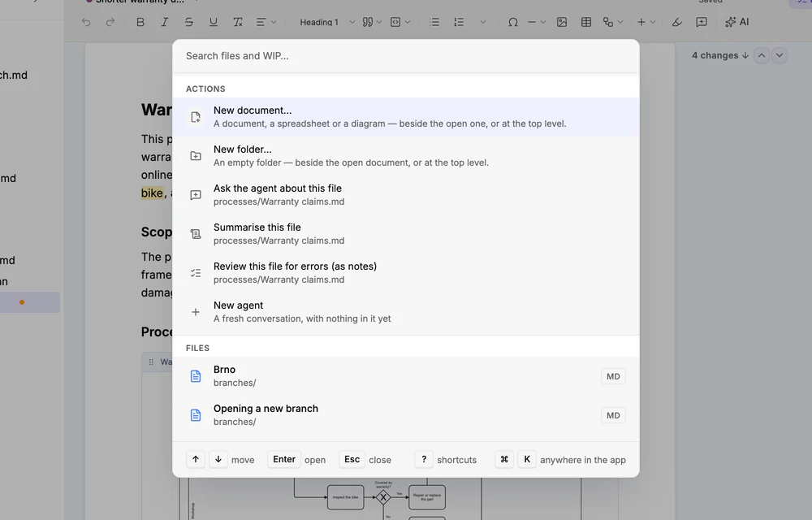Viewport: 812px width, 520px height.
Task: Click the Enter open key hint
Action: pyautogui.click(x=284, y=459)
